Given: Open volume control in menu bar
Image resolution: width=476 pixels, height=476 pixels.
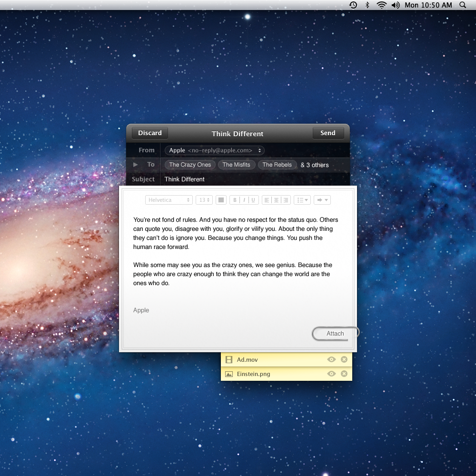Looking at the screenshot, I should (x=395, y=5).
